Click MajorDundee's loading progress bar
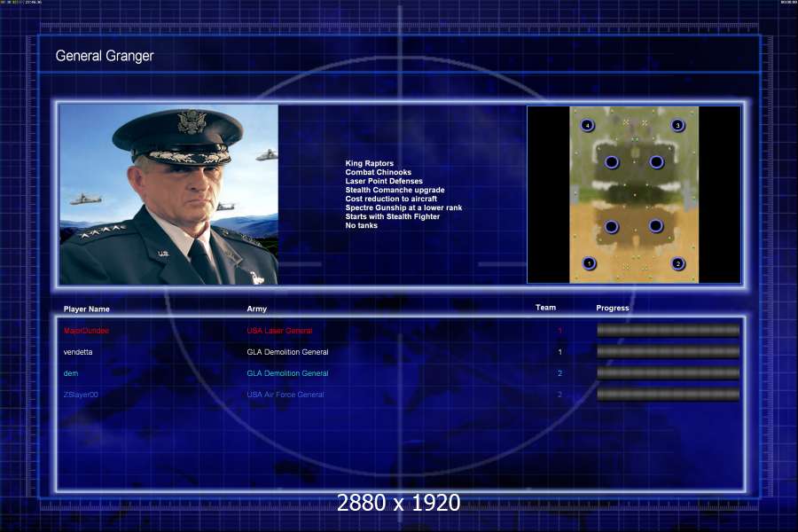The image size is (798, 532). click(668, 331)
